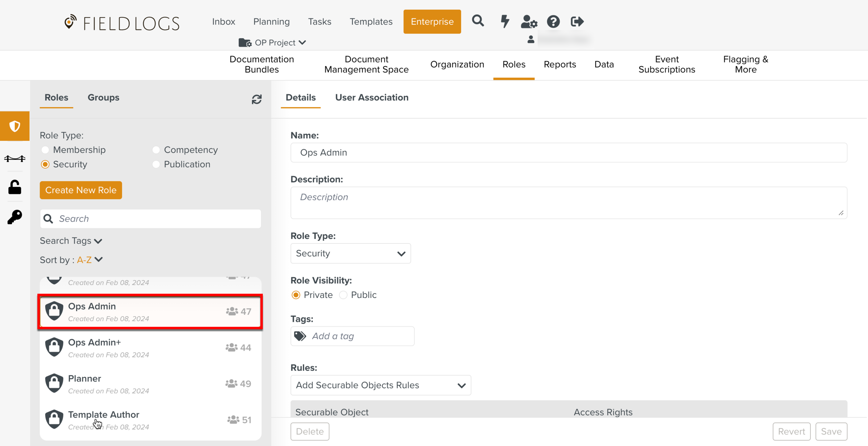Click the Save button
The height and width of the screenshot is (446, 868).
coord(831,431)
